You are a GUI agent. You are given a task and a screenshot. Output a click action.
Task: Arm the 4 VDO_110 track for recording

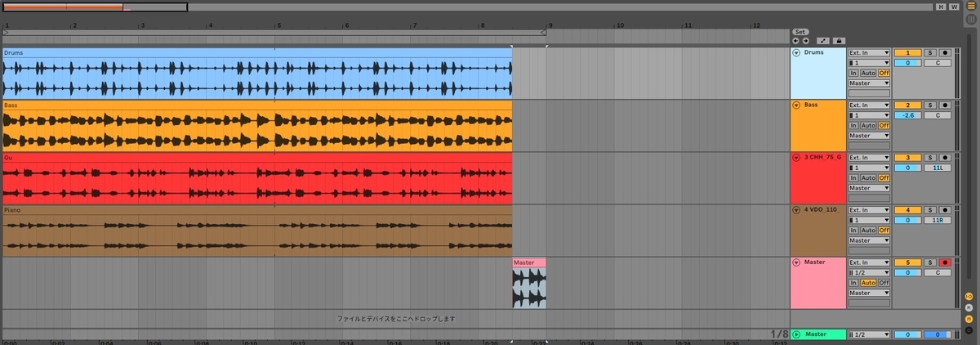[945, 210]
